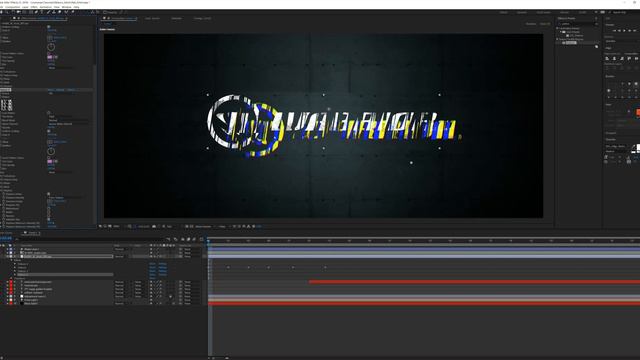Image resolution: width=640 pixels, height=360 pixels.
Task: Step forward one frame in Preview panel
Action: [x=630, y=31]
